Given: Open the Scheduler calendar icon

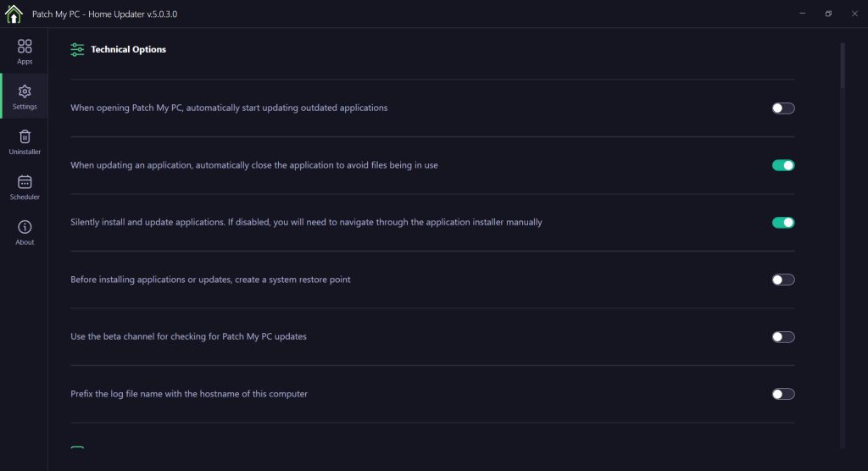Looking at the screenshot, I should (25, 181).
